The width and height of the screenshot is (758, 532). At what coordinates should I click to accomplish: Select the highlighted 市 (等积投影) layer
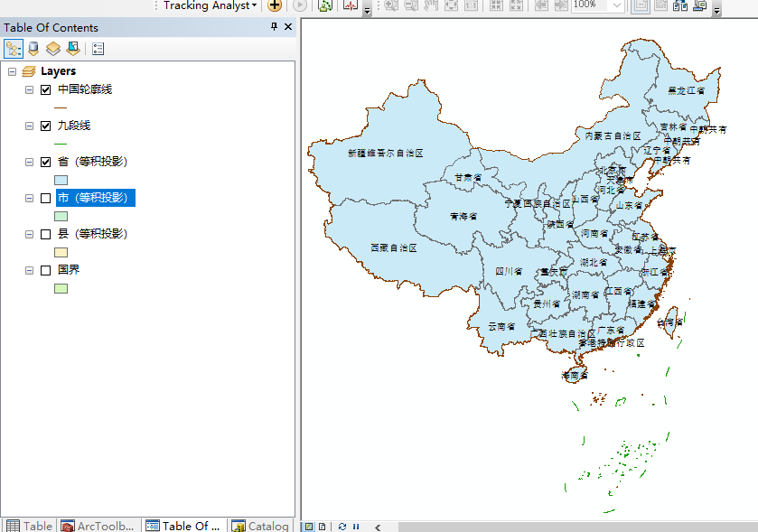click(x=96, y=198)
